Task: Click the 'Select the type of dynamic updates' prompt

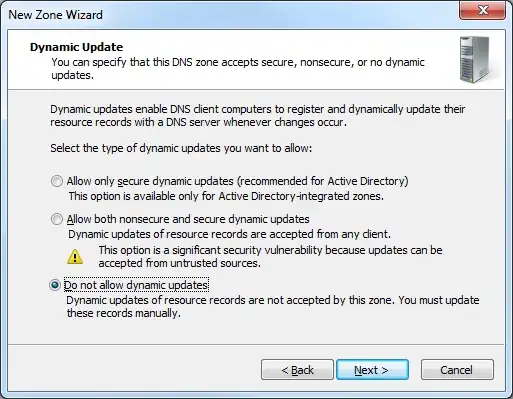Action: [x=181, y=148]
